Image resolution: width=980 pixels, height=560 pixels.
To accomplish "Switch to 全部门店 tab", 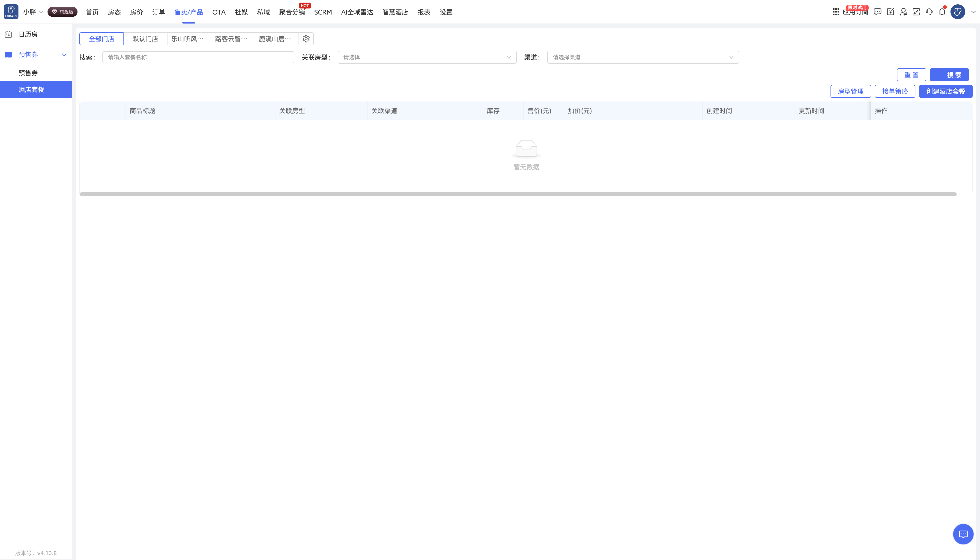I will pyautogui.click(x=102, y=39).
